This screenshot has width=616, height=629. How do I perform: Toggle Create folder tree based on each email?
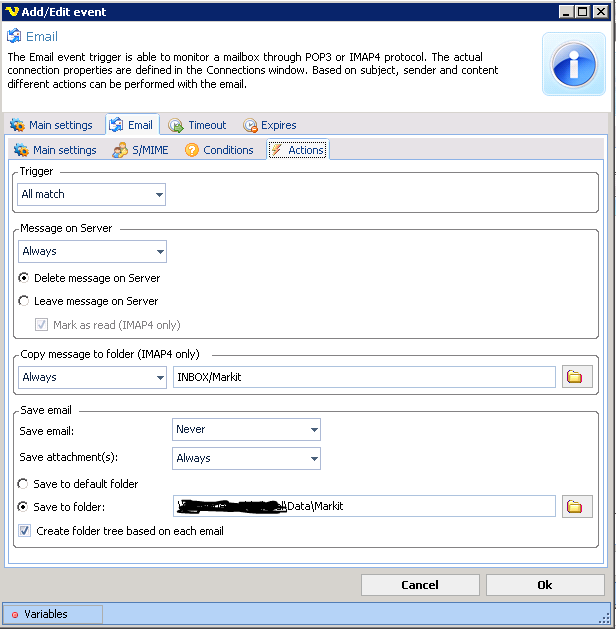click(24, 531)
